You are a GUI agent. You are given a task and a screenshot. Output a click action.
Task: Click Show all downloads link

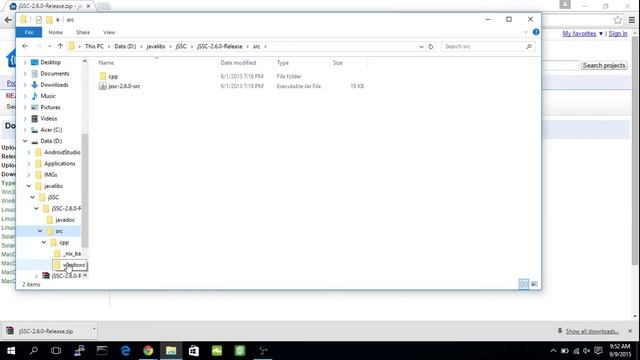pyautogui.click(x=592, y=331)
